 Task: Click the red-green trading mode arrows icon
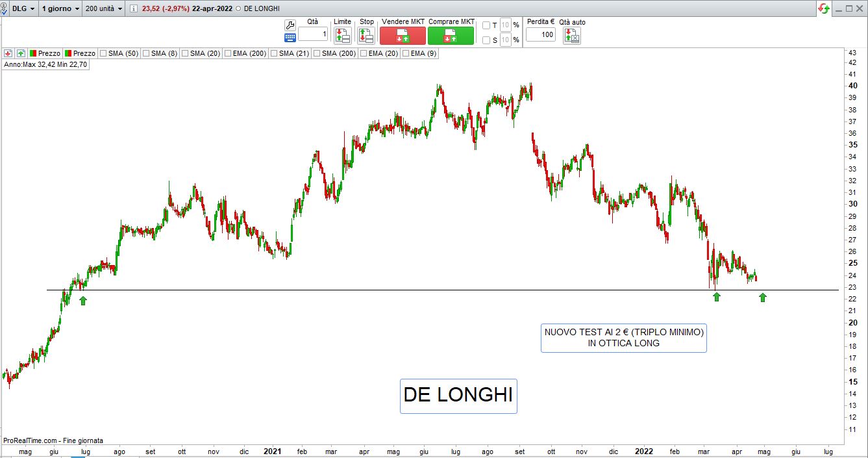point(824,8)
